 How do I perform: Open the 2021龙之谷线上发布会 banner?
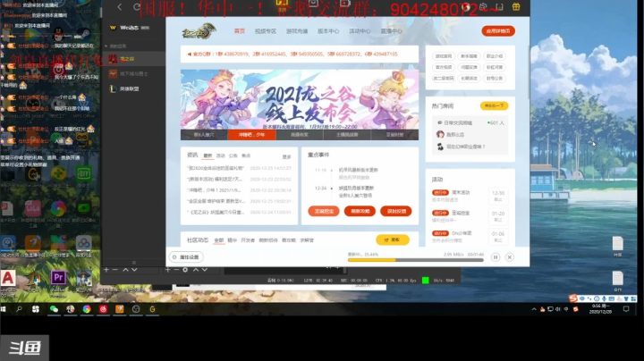coord(300,99)
